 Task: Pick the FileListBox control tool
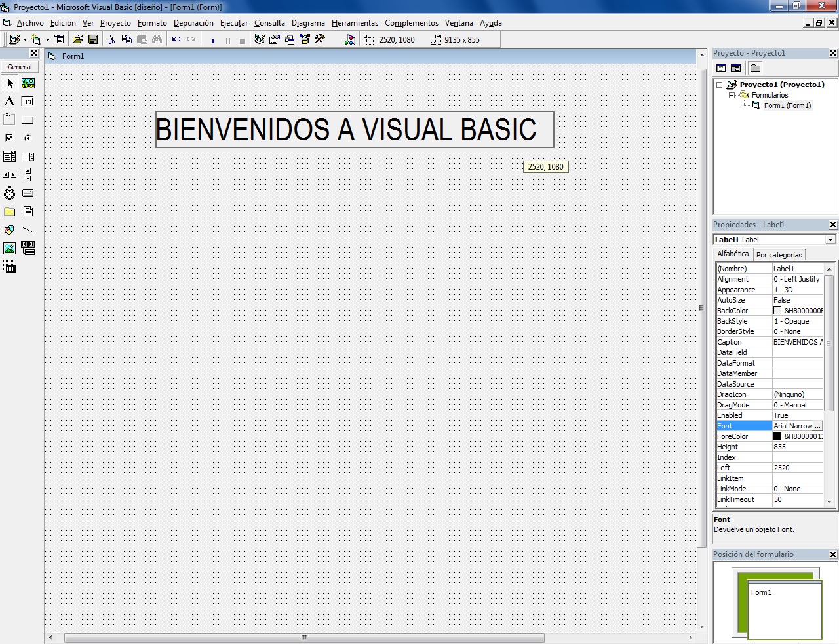28,212
